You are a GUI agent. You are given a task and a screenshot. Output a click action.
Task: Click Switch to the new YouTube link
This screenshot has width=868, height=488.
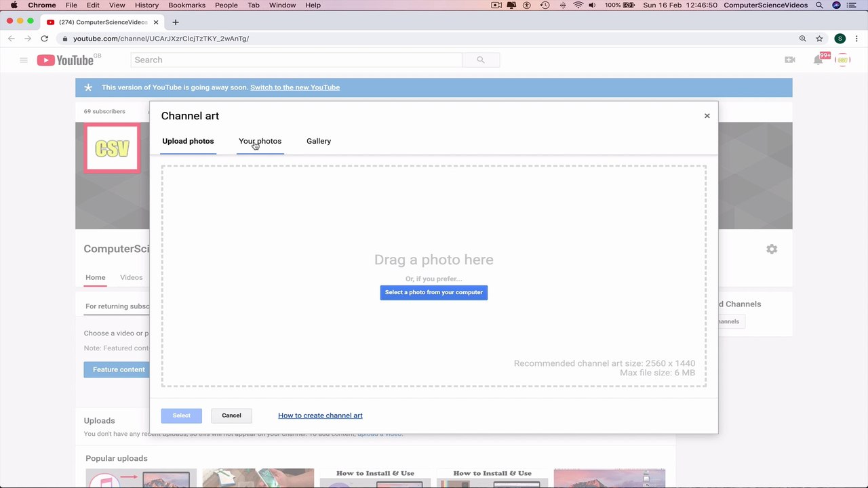[295, 87]
